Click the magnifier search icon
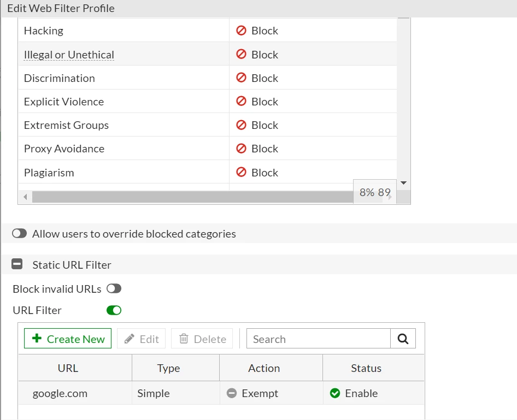The width and height of the screenshot is (517, 420). [x=403, y=339]
